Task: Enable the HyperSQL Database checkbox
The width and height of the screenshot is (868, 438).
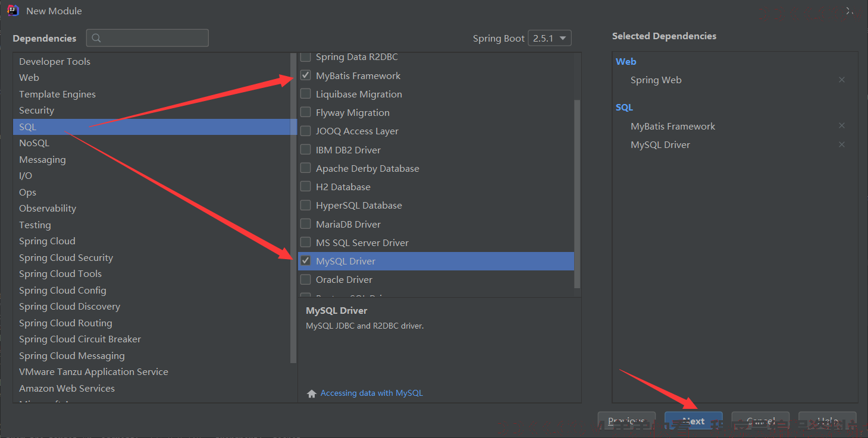Action: click(306, 205)
